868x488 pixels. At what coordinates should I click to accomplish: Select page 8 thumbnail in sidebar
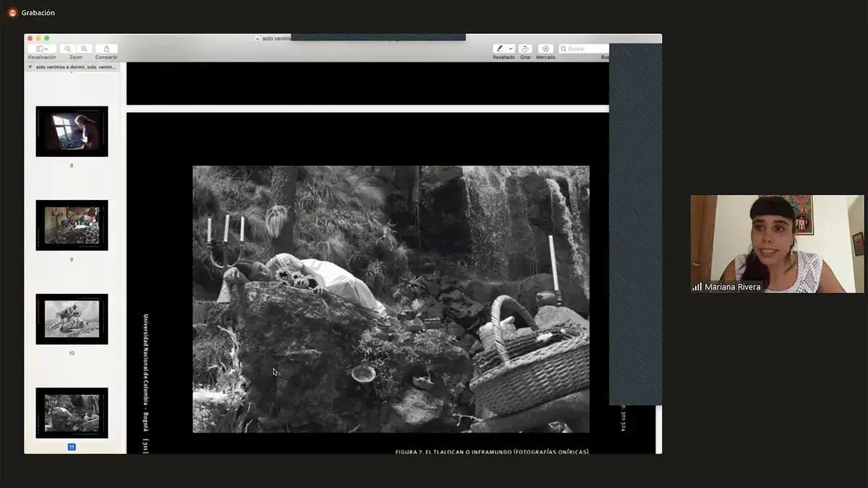pyautogui.click(x=72, y=131)
